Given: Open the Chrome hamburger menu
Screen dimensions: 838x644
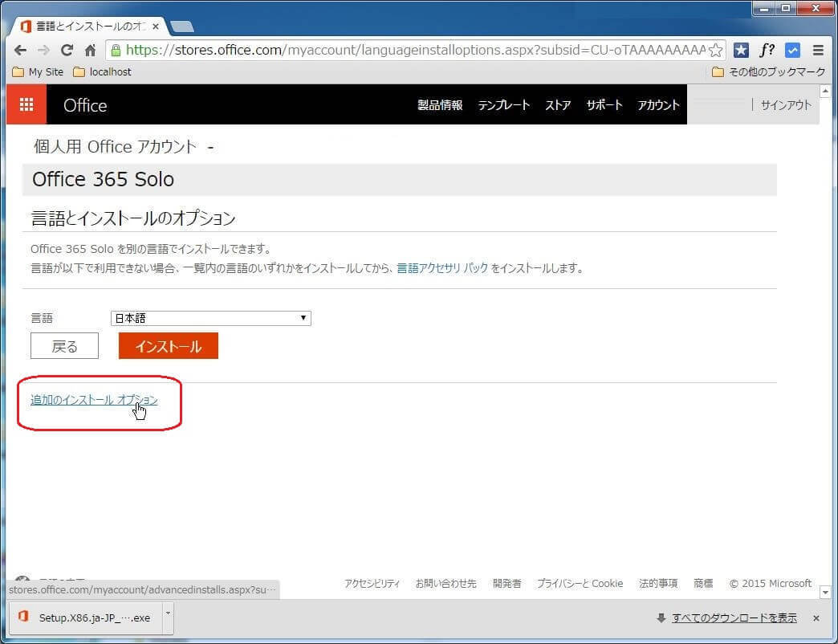Looking at the screenshot, I should click(x=818, y=50).
